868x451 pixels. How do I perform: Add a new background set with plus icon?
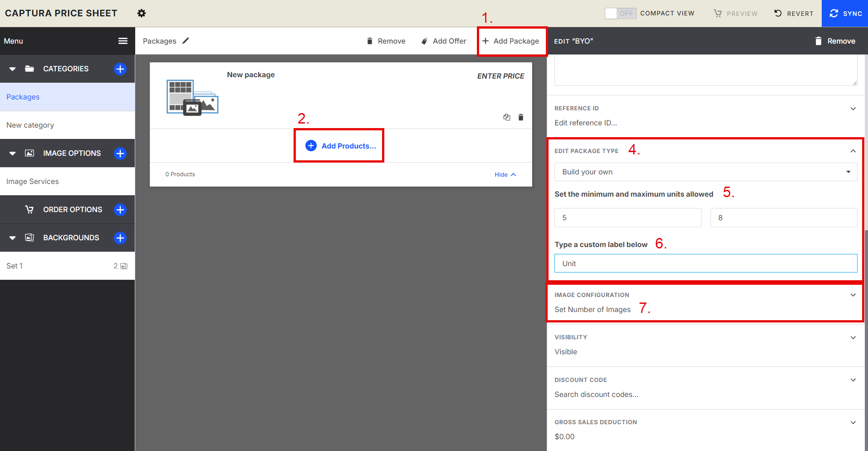pyautogui.click(x=120, y=238)
